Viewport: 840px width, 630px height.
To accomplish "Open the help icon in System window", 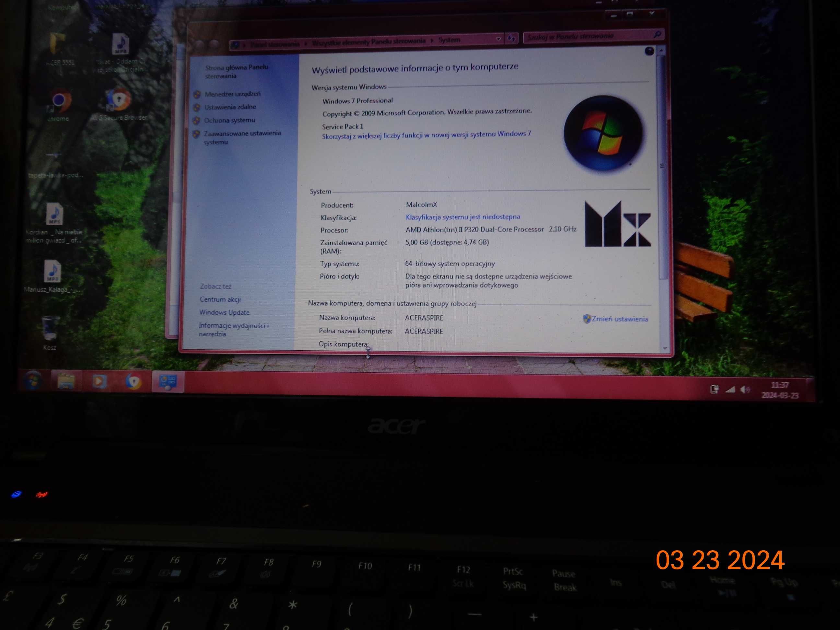I will [x=649, y=51].
